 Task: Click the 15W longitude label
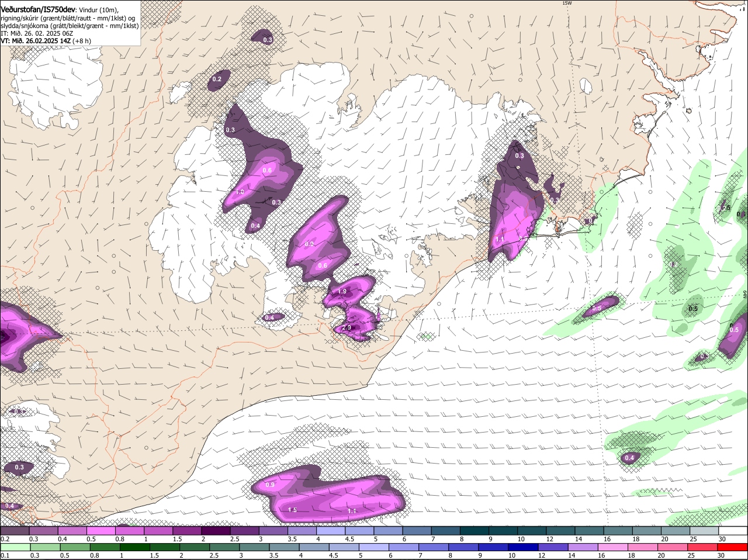tap(566, 3)
